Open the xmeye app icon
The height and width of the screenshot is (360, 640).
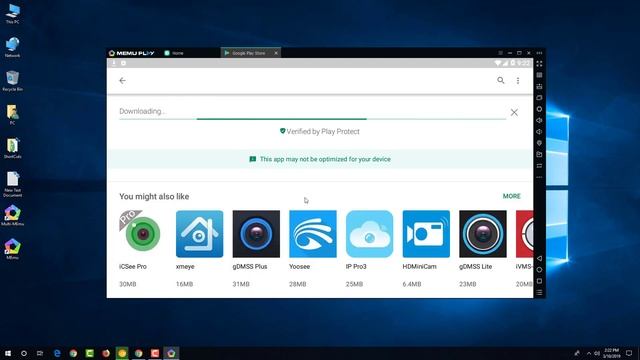coord(200,234)
